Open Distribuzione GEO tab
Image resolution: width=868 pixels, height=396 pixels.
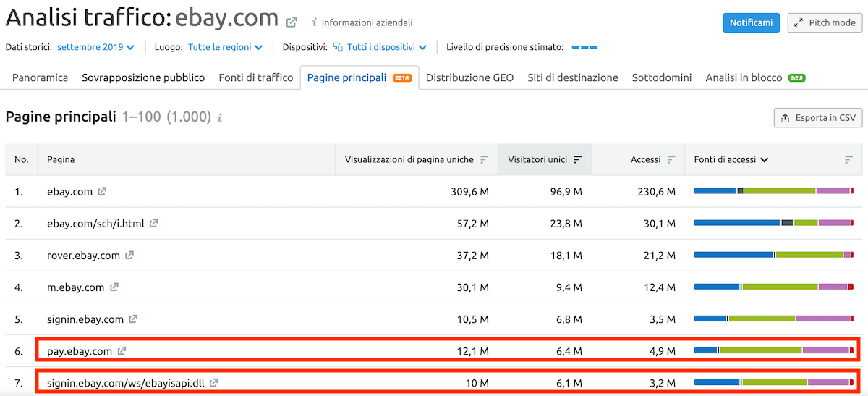click(470, 77)
